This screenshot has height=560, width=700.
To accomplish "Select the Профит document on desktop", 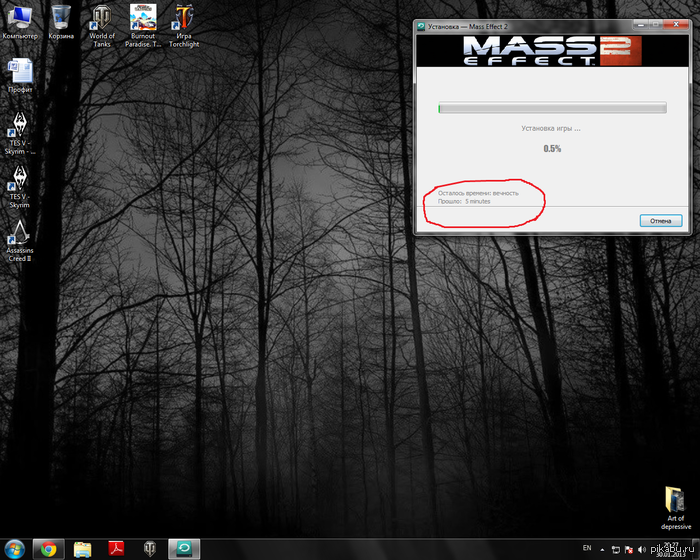I will click(19, 72).
